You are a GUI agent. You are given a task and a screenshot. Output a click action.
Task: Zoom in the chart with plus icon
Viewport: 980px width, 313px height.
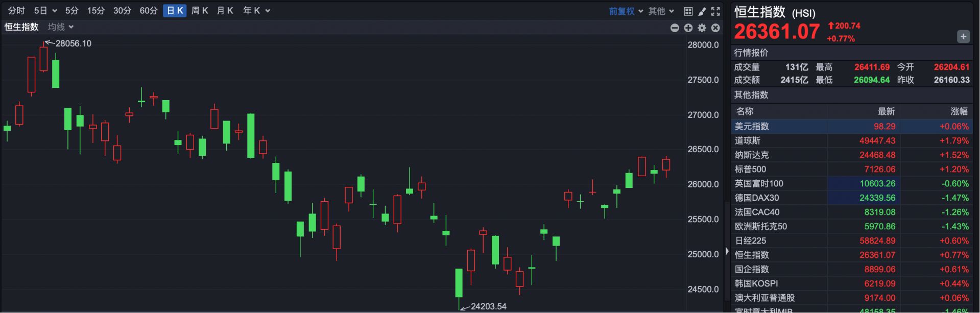point(688,28)
